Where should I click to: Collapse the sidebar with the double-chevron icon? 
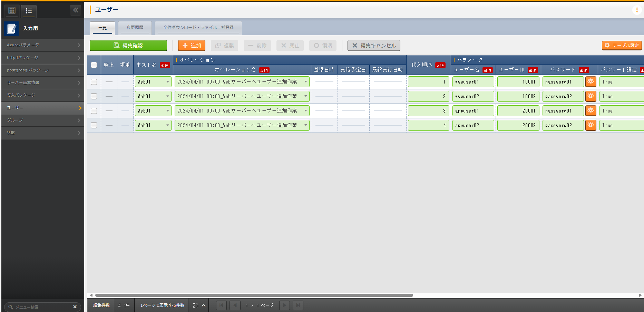coord(76,10)
